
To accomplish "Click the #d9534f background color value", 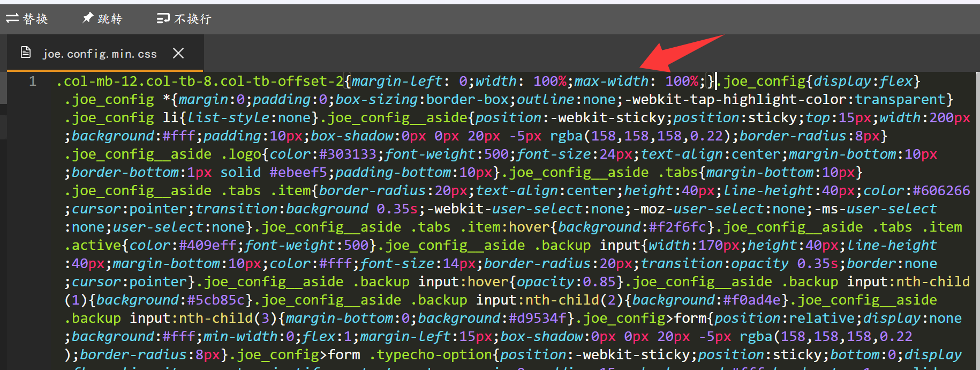I will coord(537,319).
